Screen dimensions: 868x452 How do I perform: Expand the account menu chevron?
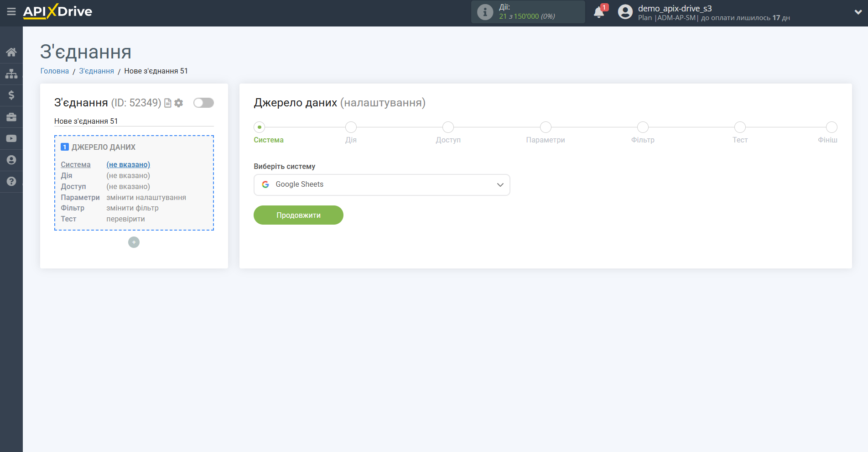click(x=858, y=12)
